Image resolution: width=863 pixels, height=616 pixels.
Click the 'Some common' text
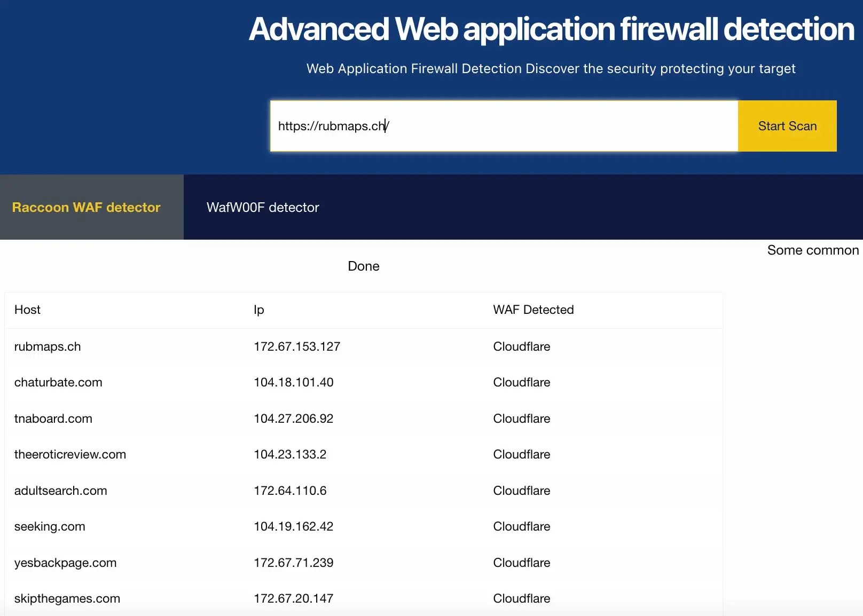pyautogui.click(x=813, y=250)
